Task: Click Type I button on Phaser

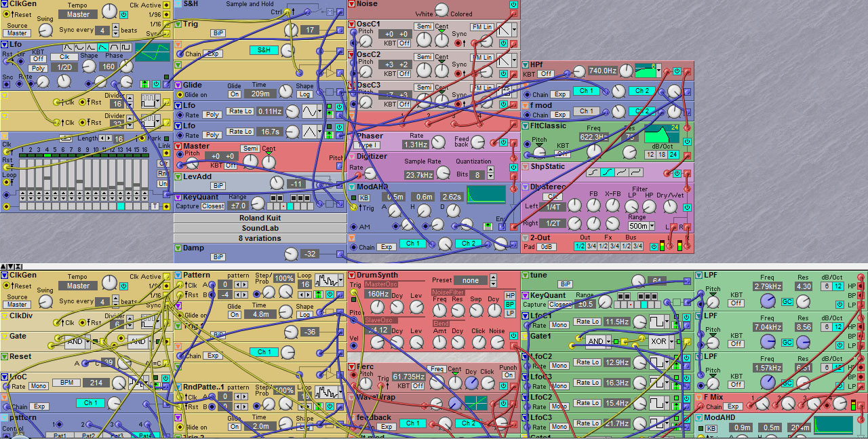Action: (x=368, y=145)
